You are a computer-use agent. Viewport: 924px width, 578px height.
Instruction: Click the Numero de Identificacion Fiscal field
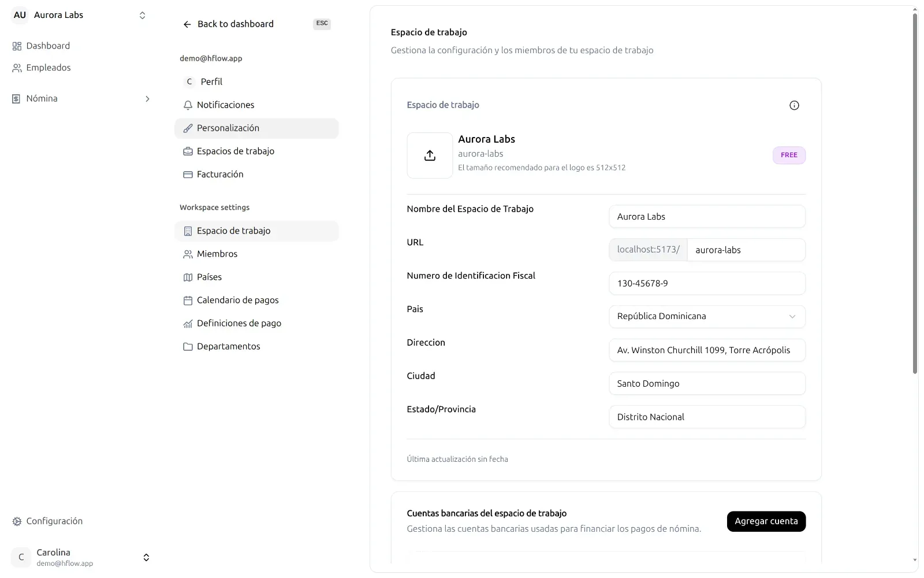pos(707,283)
